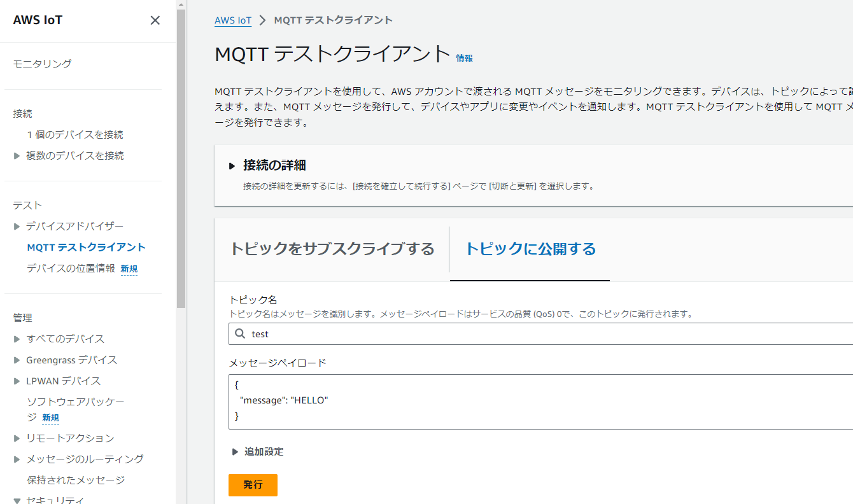Click the 発行 publish button
This screenshot has height=504, width=853.
coord(253,485)
